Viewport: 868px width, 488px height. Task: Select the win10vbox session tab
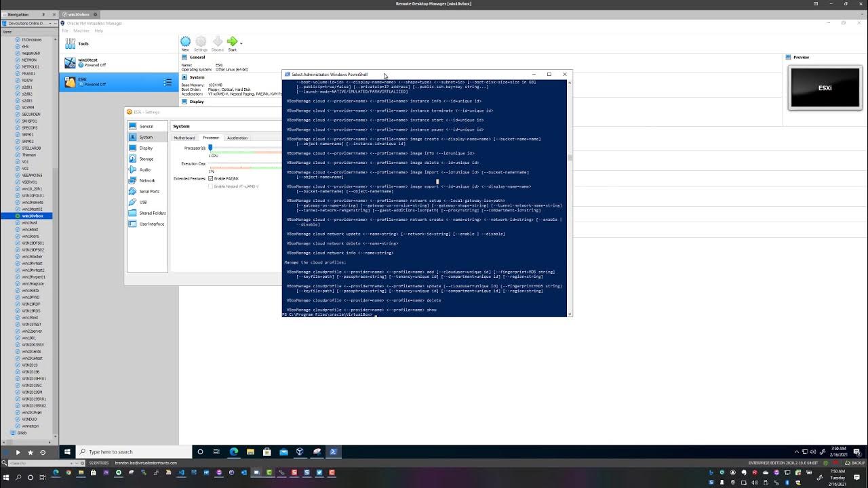[79, 14]
